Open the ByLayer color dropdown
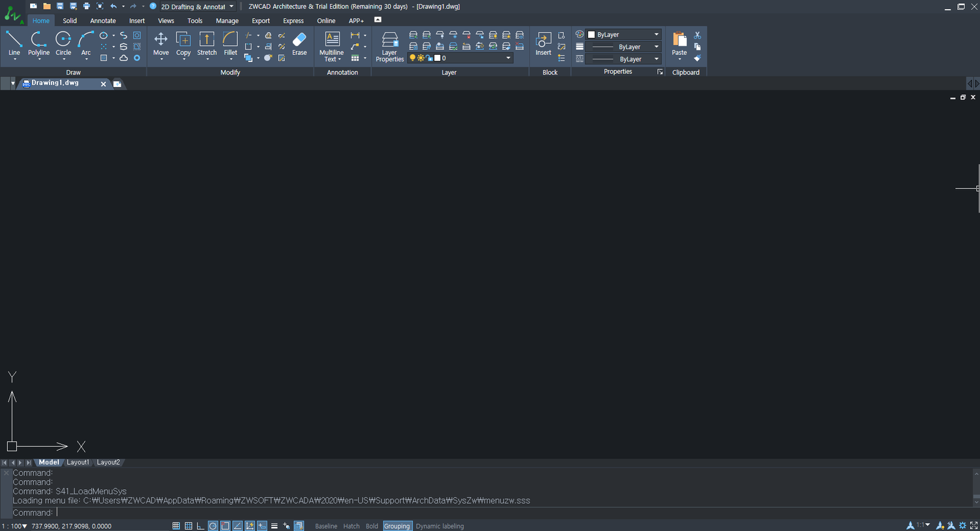The height and width of the screenshot is (531, 980). coord(624,35)
